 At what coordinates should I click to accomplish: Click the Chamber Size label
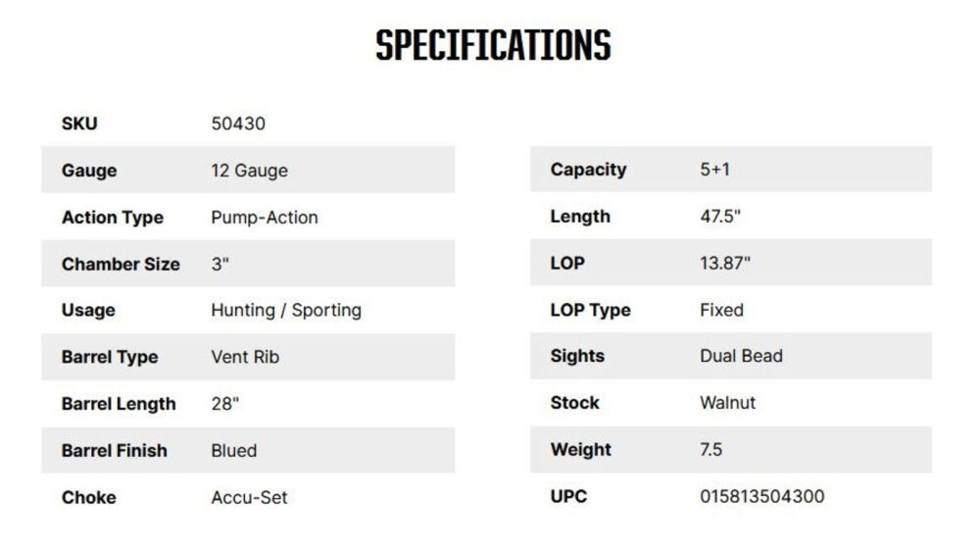[121, 265]
